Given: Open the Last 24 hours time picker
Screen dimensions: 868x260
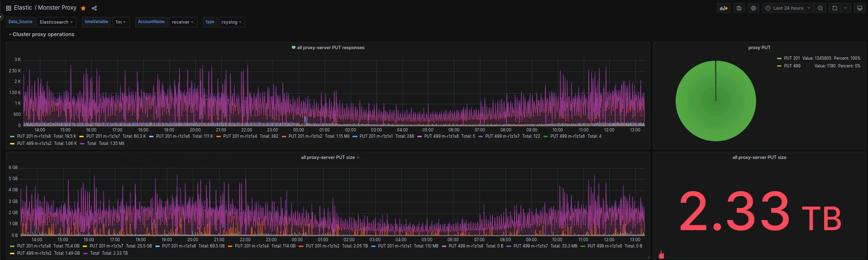Looking at the screenshot, I should click(788, 8).
